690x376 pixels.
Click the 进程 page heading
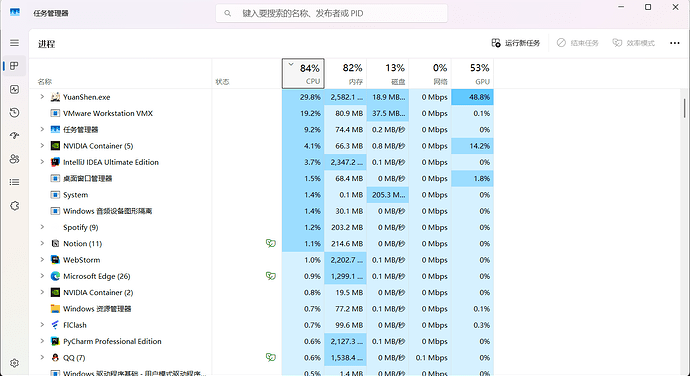(47, 44)
